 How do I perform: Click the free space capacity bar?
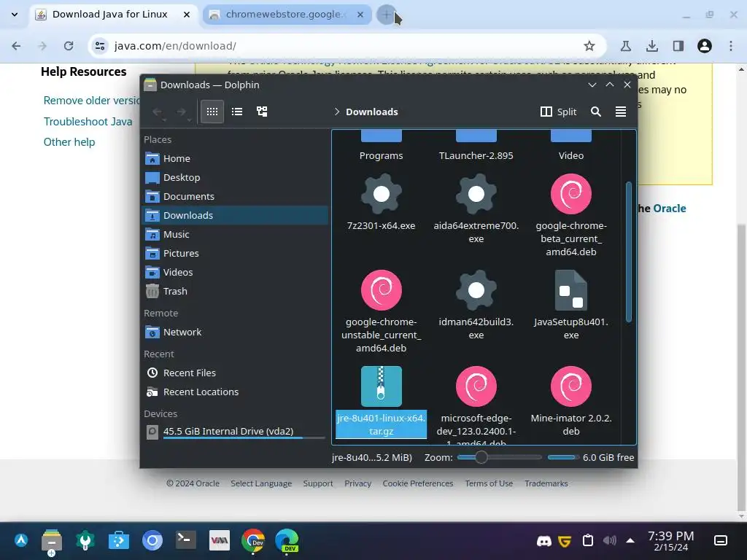[562, 457]
